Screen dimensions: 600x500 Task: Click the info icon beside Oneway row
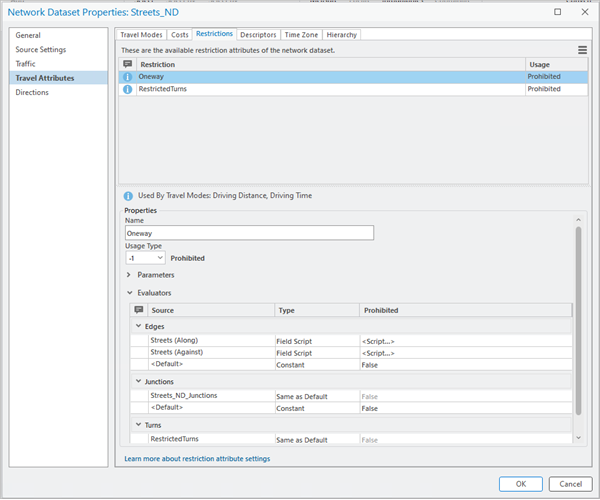pos(127,76)
